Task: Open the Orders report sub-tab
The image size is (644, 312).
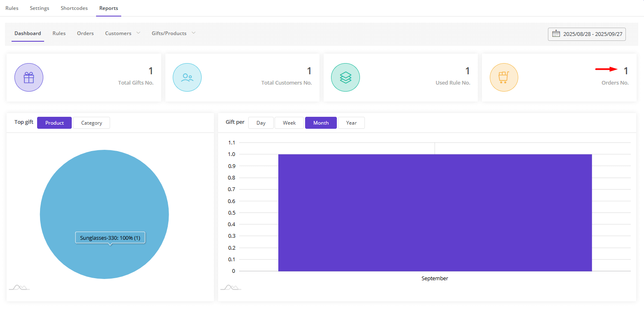Action: pyautogui.click(x=85, y=33)
